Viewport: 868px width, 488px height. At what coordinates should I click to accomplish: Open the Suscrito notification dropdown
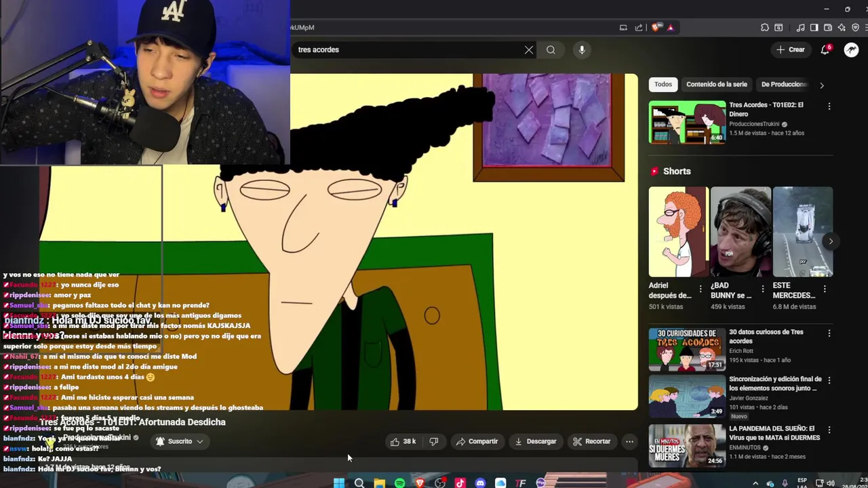click(x=180, y=441)
